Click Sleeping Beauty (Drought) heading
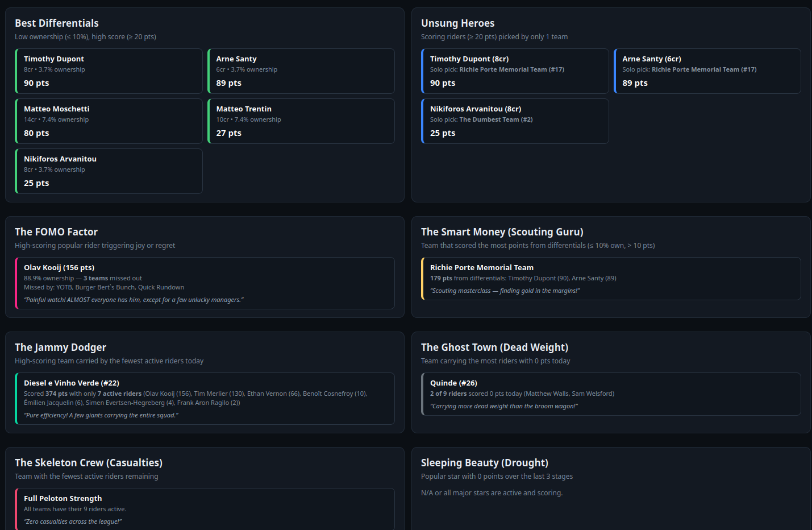Viewport: 812px width, 530px height. pyautogui.click(x=485, y=463)
